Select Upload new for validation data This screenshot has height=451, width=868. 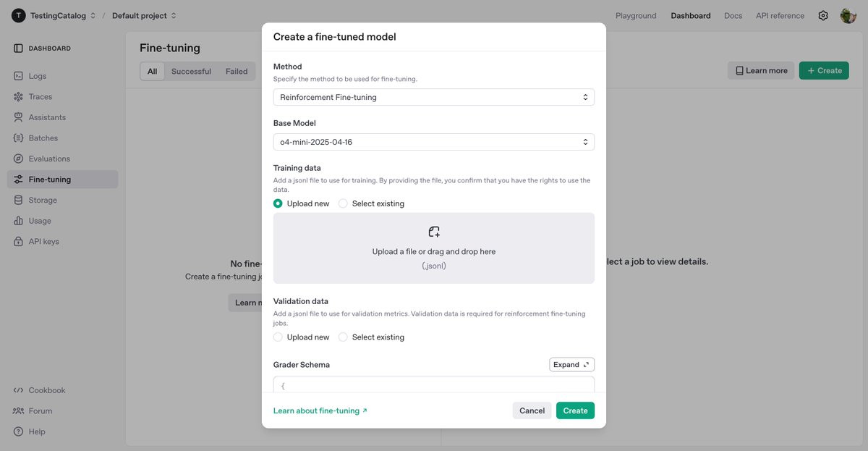tap(278, 337)
